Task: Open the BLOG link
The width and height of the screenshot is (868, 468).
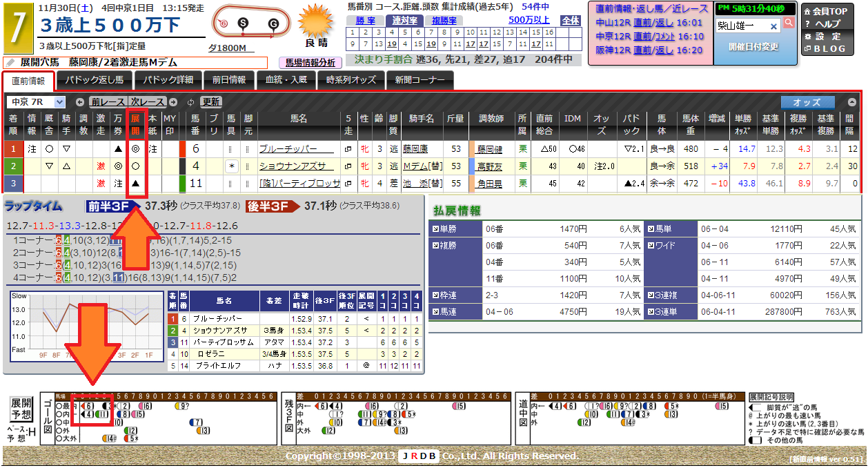Action: tap(825, 49)
